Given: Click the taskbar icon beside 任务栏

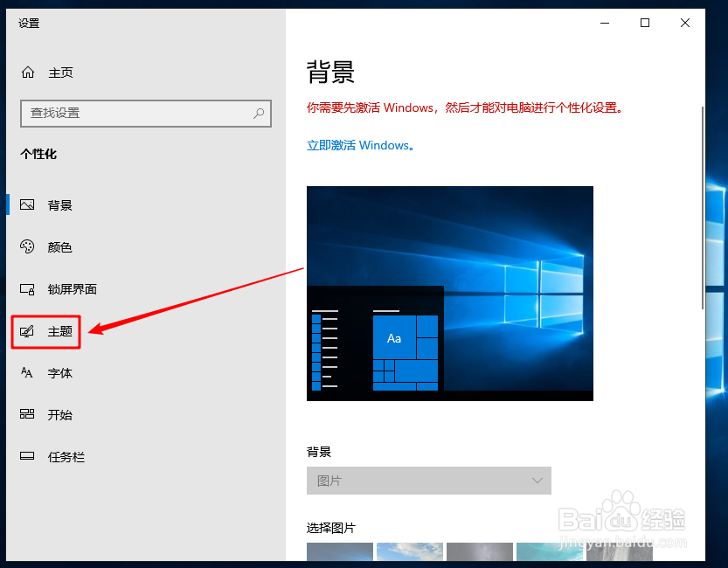Looking at the screenshot, I should (x=27, y=456).
